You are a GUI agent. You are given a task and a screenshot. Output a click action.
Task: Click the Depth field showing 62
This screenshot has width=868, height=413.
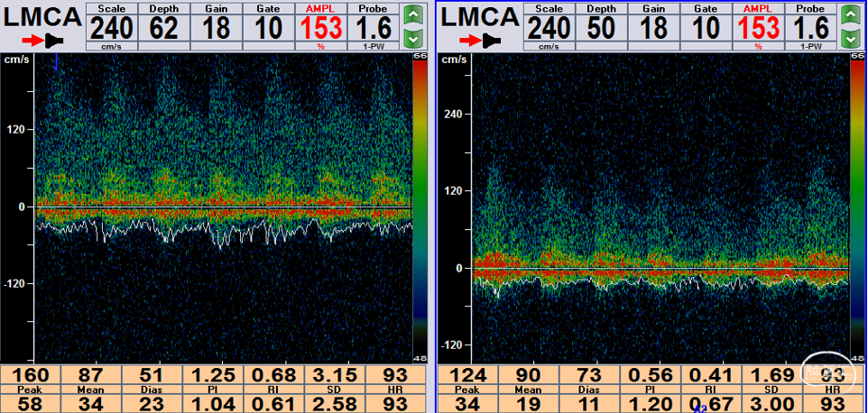pos(163,27)
